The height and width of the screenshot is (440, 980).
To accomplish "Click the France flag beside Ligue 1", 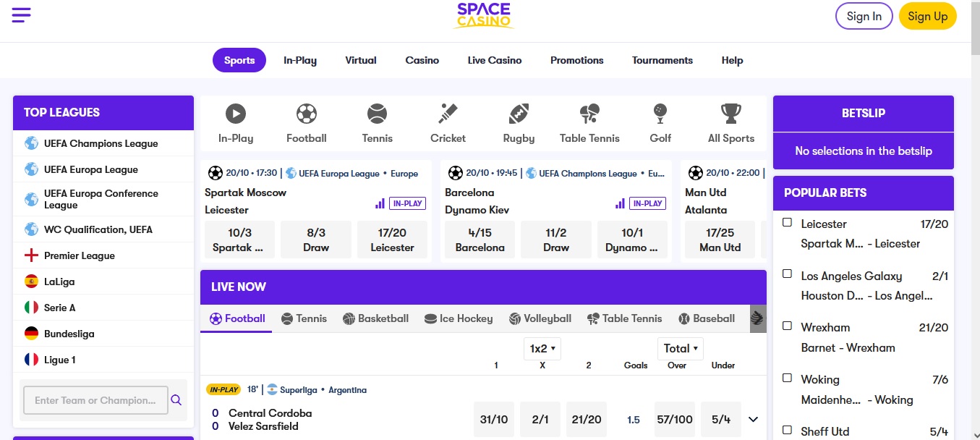I will click(31, 360).
